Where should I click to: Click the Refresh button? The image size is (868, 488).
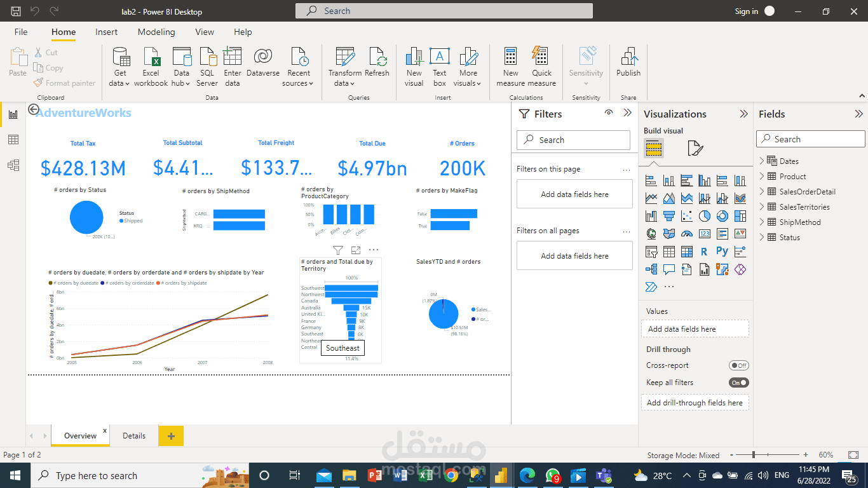click(377, 62)
